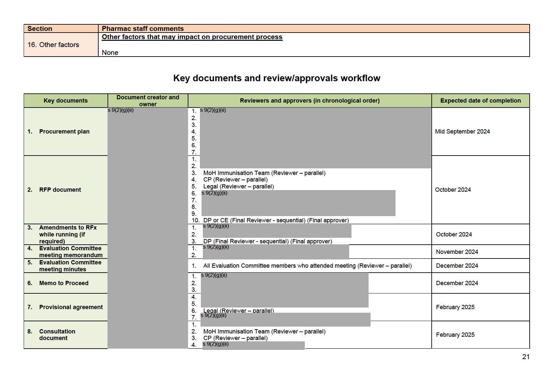Click the 'Provisional agreement' row label
The width and height of the screenshot is (553, 392).
tap(71, 307)
